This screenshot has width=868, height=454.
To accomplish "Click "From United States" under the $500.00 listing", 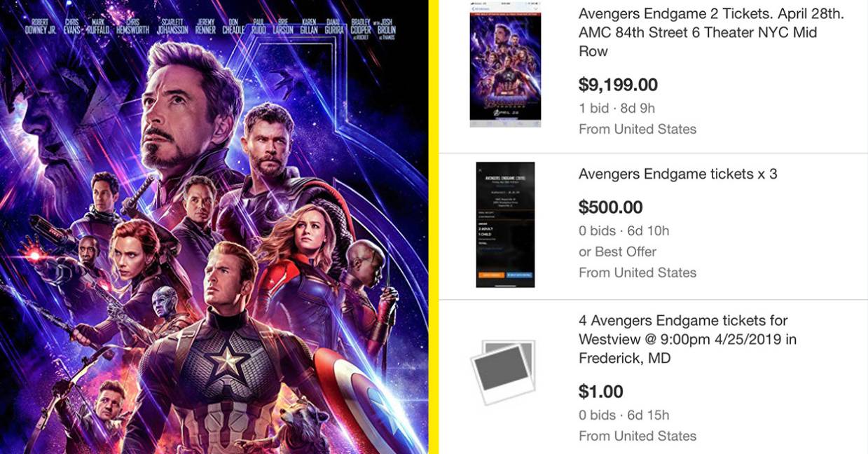I will click(637, 273).
